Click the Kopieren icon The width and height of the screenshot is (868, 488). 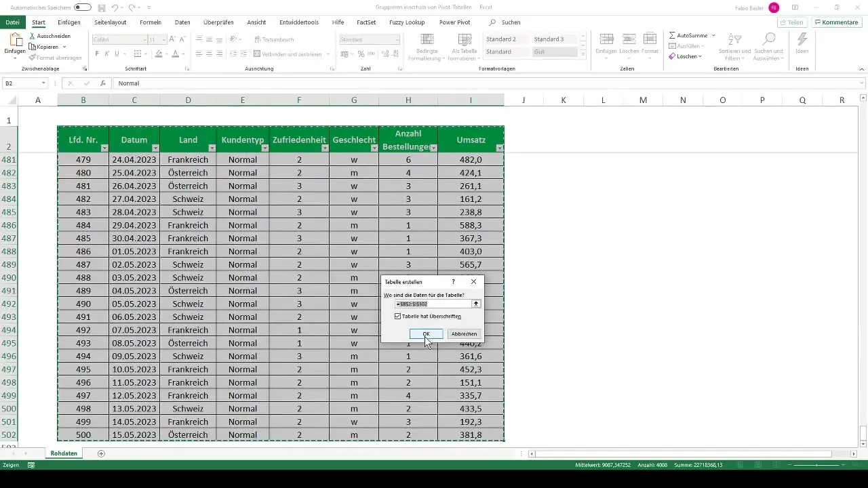(33, 47)
